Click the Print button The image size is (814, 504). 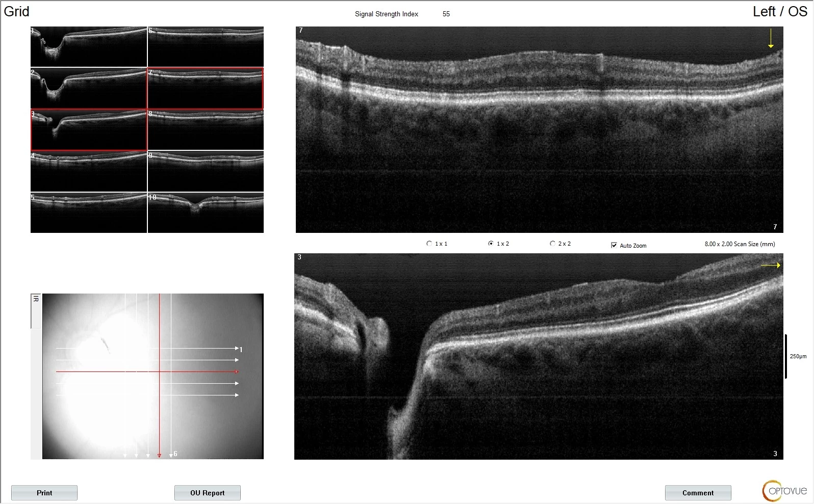tap(44, 493)
